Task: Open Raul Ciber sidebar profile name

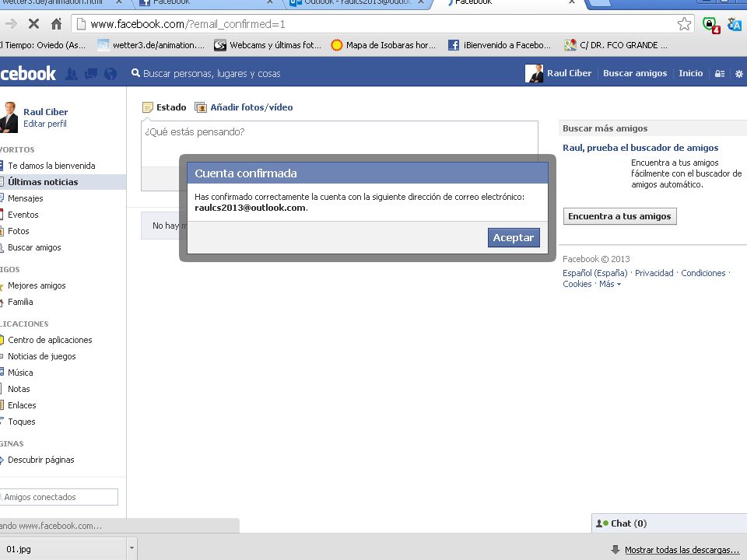Action: (46, 112)
